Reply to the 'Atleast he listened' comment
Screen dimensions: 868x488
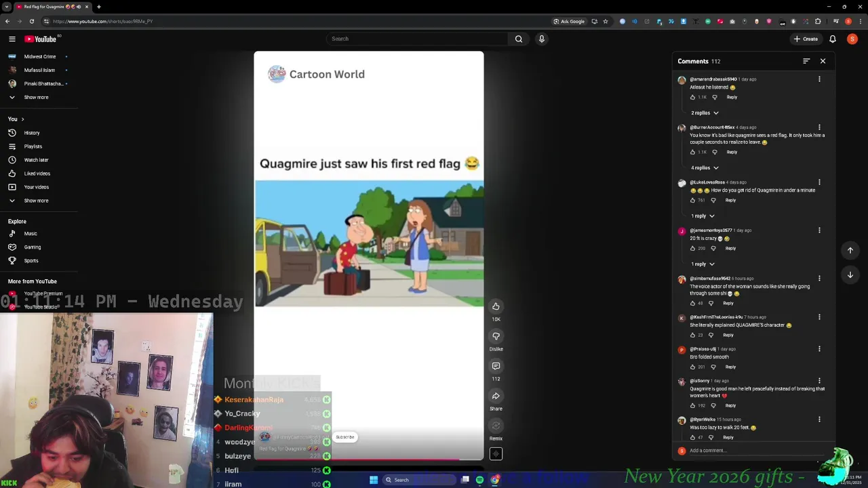pyautogui.click(x=732, y=97)
